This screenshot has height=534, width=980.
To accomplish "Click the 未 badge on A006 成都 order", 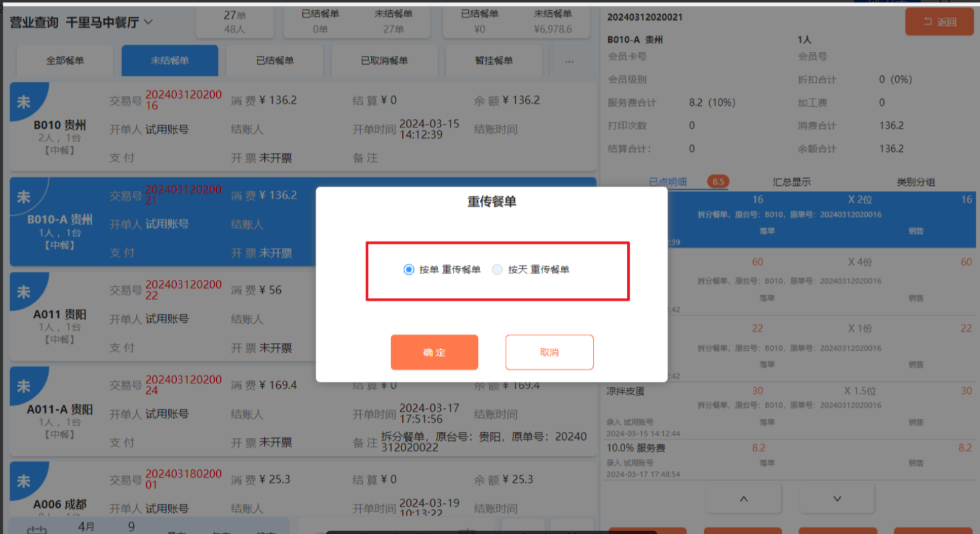I will click(x=24, y=481).
